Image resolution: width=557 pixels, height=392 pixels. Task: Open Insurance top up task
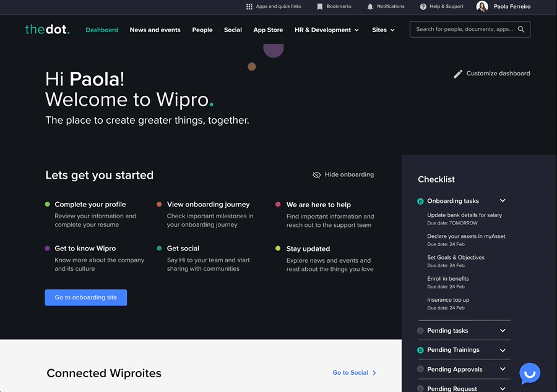coord(448,300)
